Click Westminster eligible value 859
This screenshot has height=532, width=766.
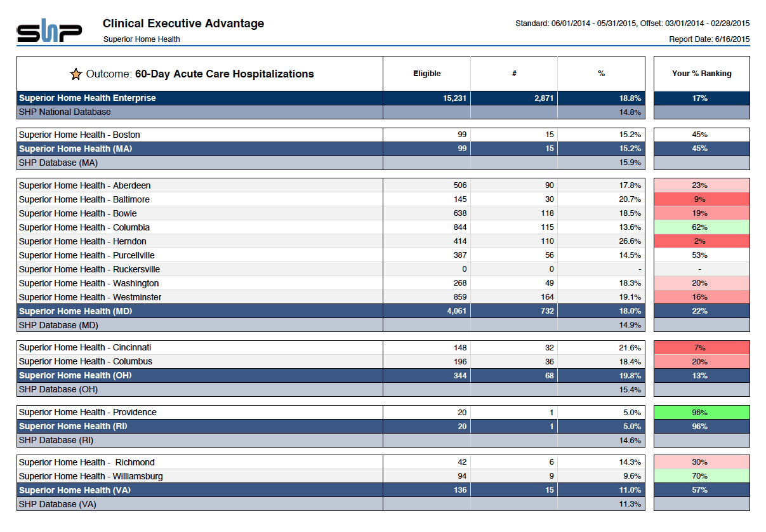460,297
